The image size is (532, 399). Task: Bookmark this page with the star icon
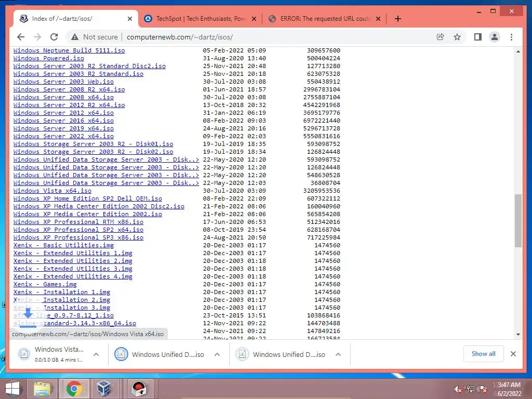(x=457, y=37)
